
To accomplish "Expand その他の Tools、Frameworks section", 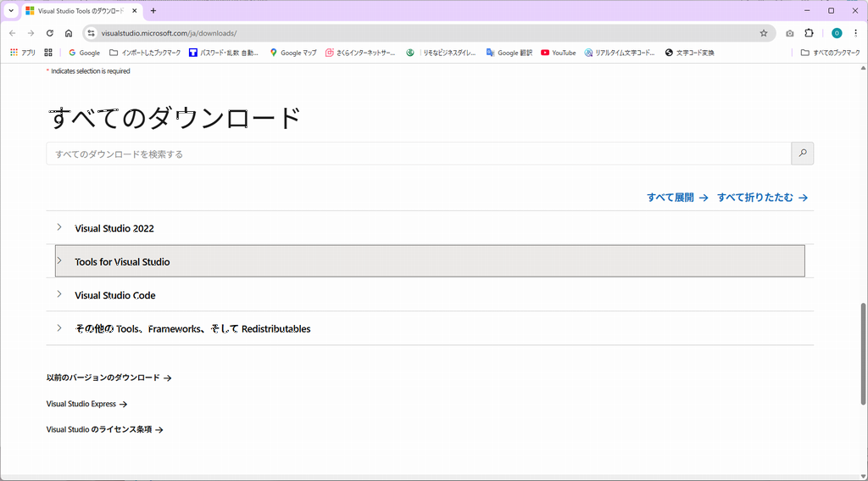I will click(192, 328).
